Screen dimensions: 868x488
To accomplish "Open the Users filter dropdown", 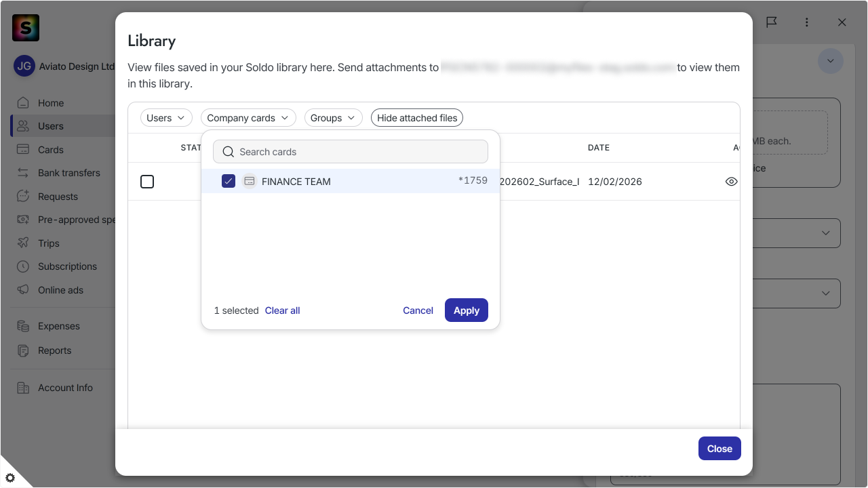I will point(166,118).
